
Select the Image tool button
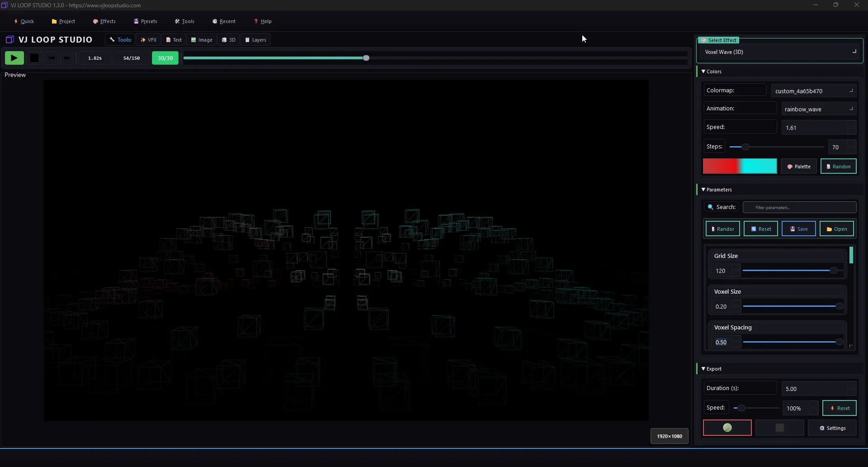[x=202, y=40]
